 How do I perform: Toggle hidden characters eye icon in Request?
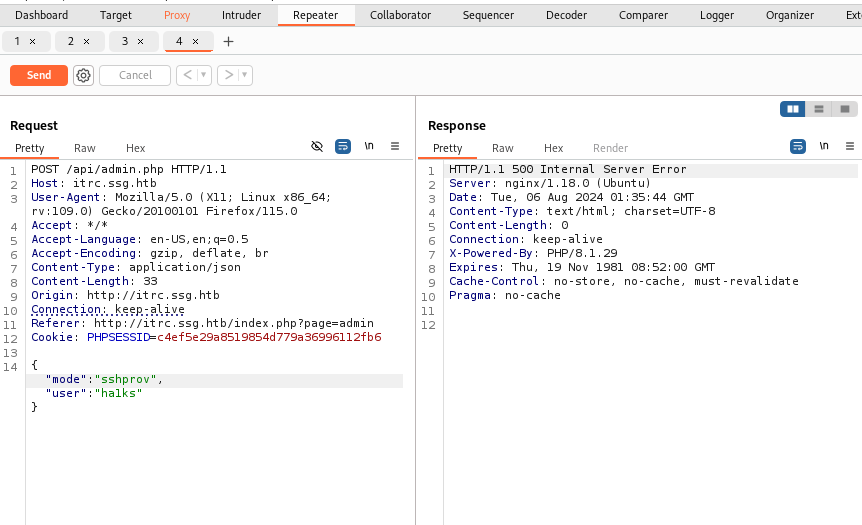[x=317, y=146]
